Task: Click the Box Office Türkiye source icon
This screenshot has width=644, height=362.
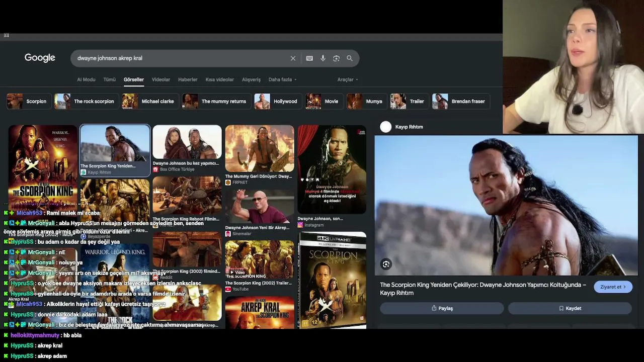Action: tap(155, 169)
